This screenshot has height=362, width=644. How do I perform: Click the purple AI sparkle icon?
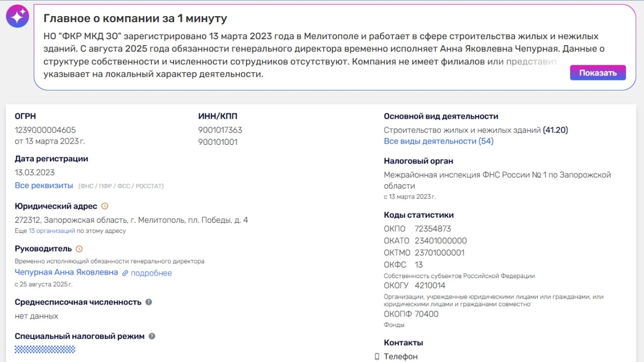tap(17, 17)
